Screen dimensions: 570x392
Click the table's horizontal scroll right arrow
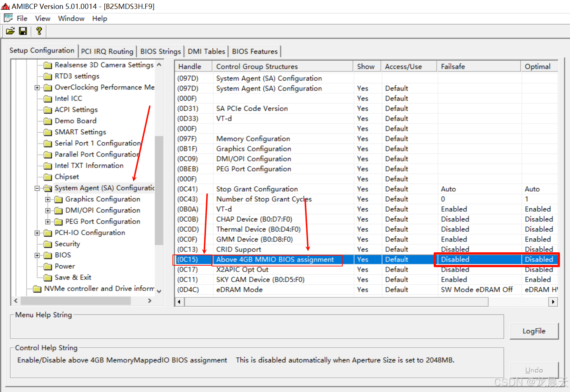click(x=553, y=302)
